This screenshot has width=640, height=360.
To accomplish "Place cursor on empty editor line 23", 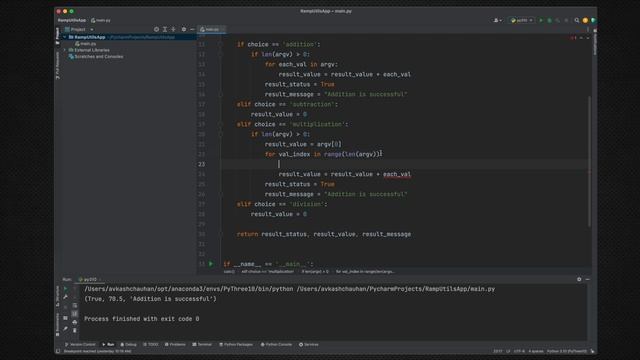I will [x=404, y=164].
